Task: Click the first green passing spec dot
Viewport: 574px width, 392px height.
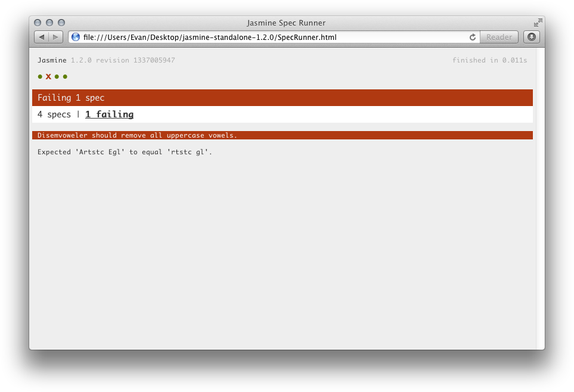Action: coord(40,76)
